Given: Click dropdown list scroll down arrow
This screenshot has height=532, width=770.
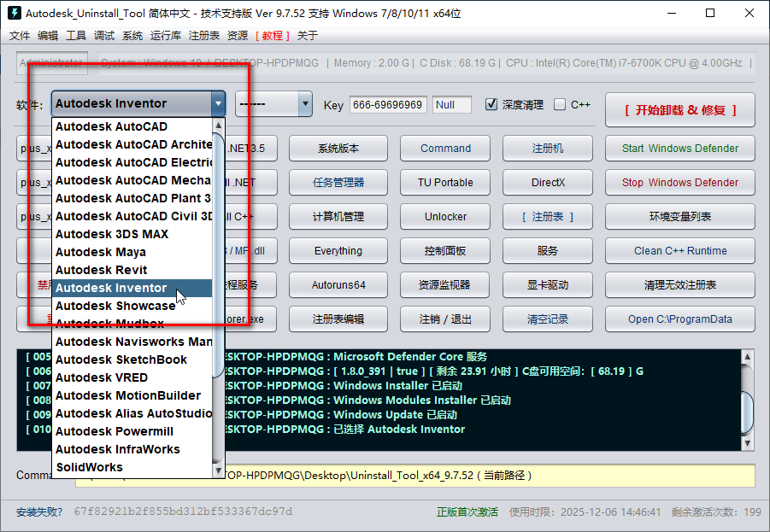Looking at the screenshot, I should point(219,471).
